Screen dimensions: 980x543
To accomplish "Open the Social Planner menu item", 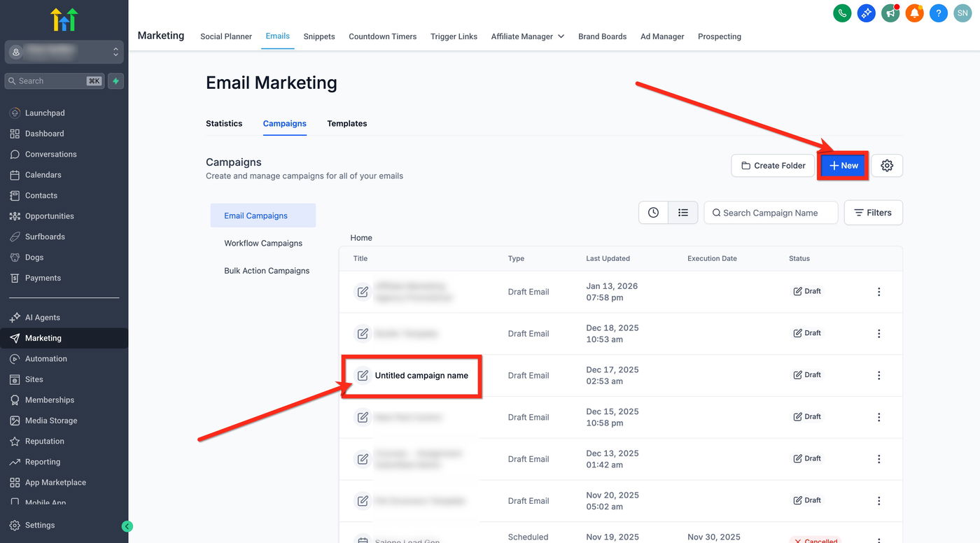I will [x=226, y=36].
